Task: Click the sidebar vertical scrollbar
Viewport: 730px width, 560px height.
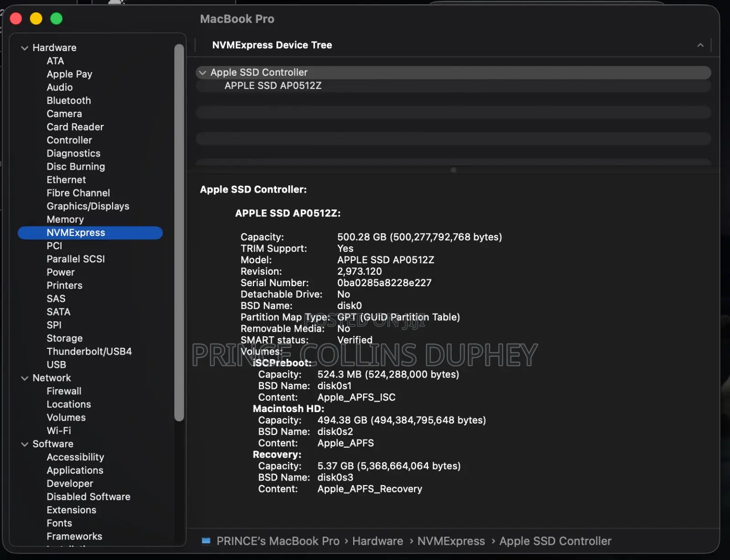Action: (x=179, y=233)
